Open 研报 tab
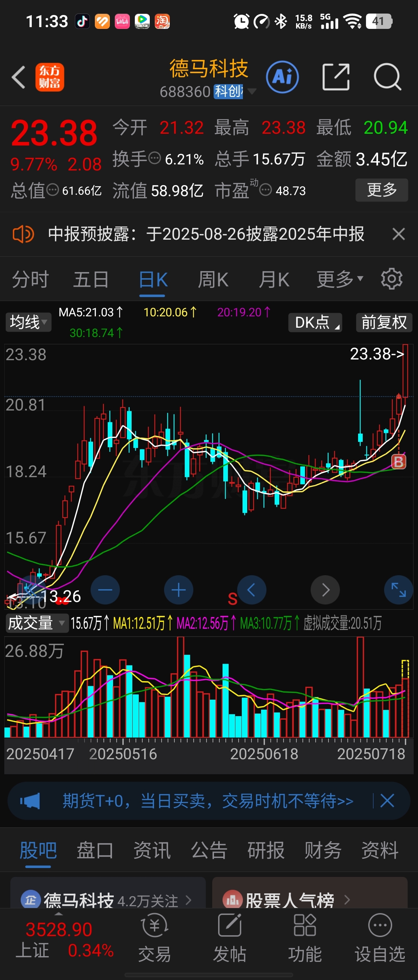418x980 pixels. 266,850
